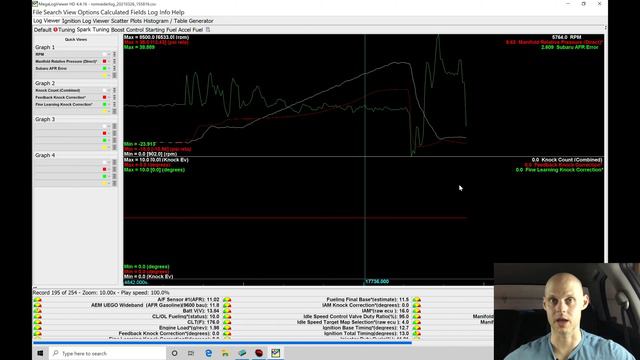640x360 pixels.
Task: Click the gauge icon before CLT(F) row
Action: [x=37, y=322]
